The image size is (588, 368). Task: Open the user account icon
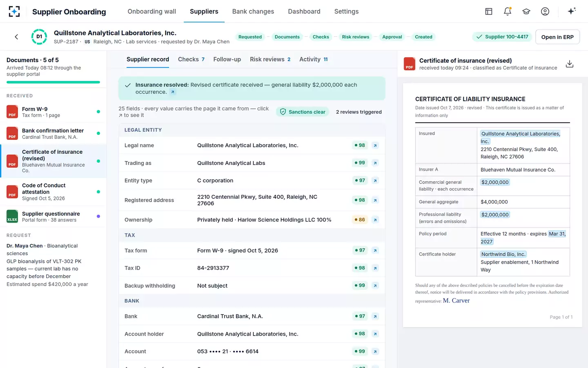[x=545, y=11]
